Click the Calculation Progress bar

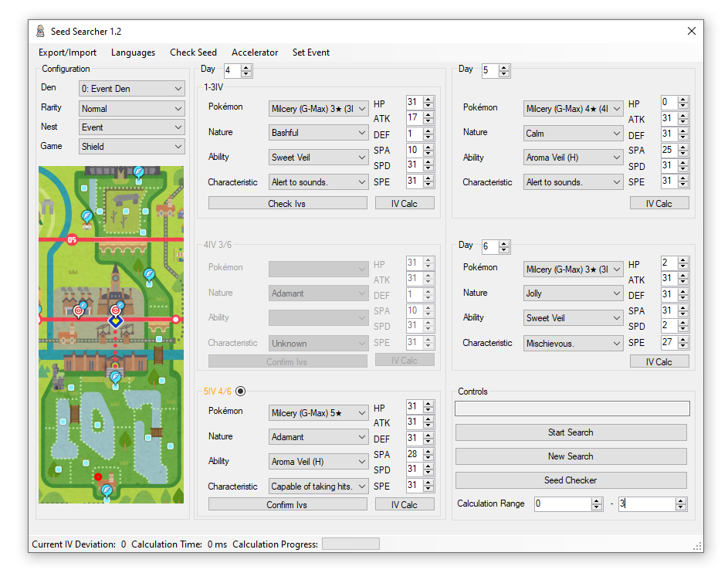click(350, 544)
